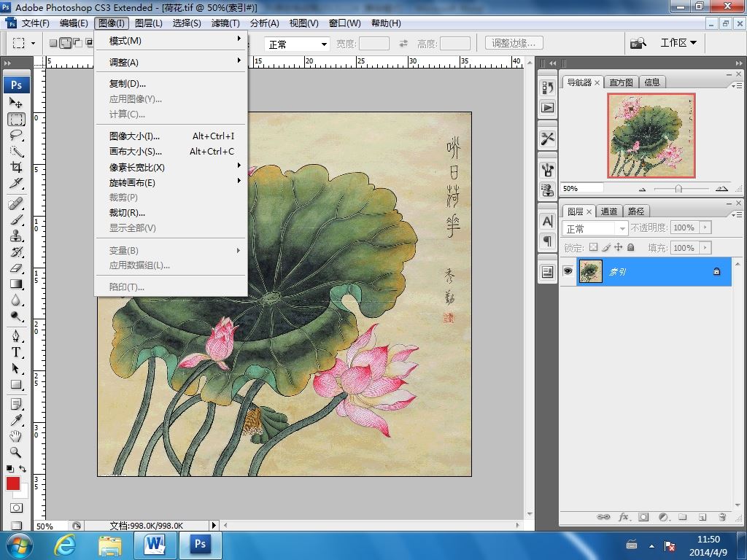
Task: Select the Pen tool
Action: (x=16, y=335)
